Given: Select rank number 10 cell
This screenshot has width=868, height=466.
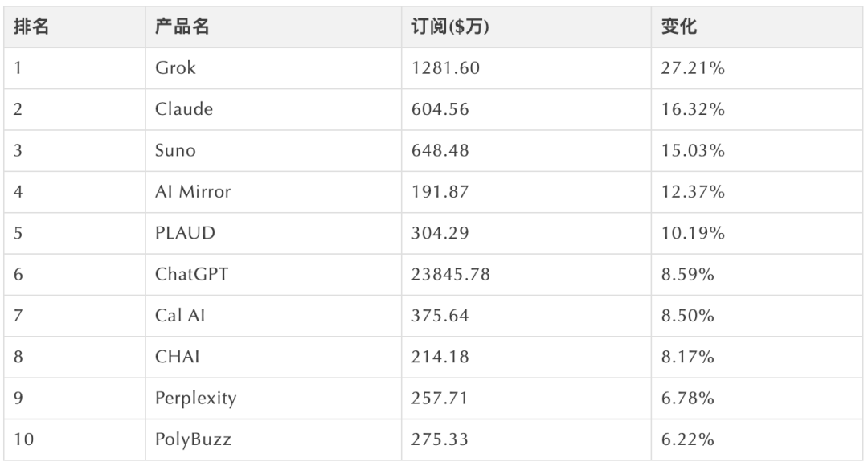Looking at the screenshot, I should click(23, 440).
